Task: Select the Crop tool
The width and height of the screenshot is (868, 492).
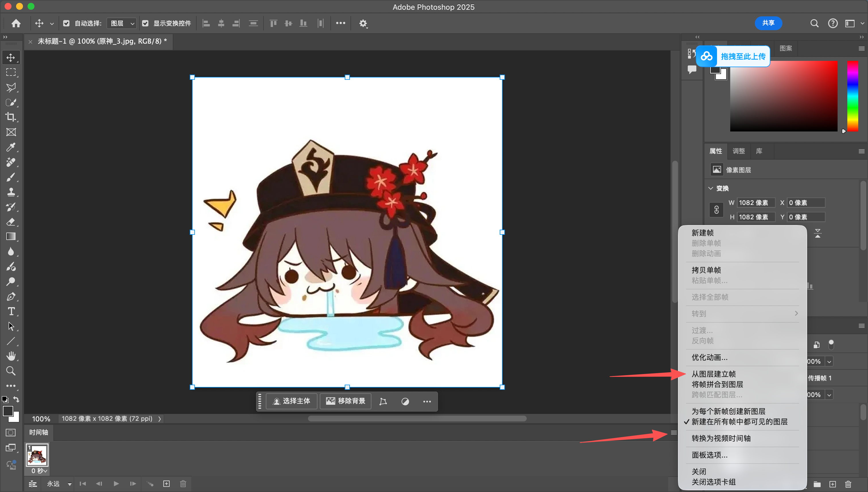Action: point(11,117)
